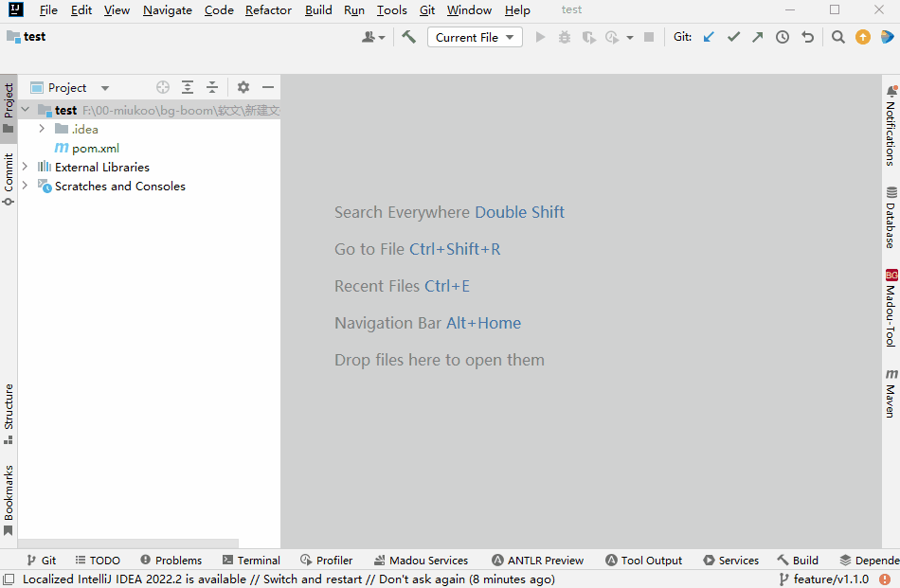Click the Git Push arrow icon

coord(758,37)
